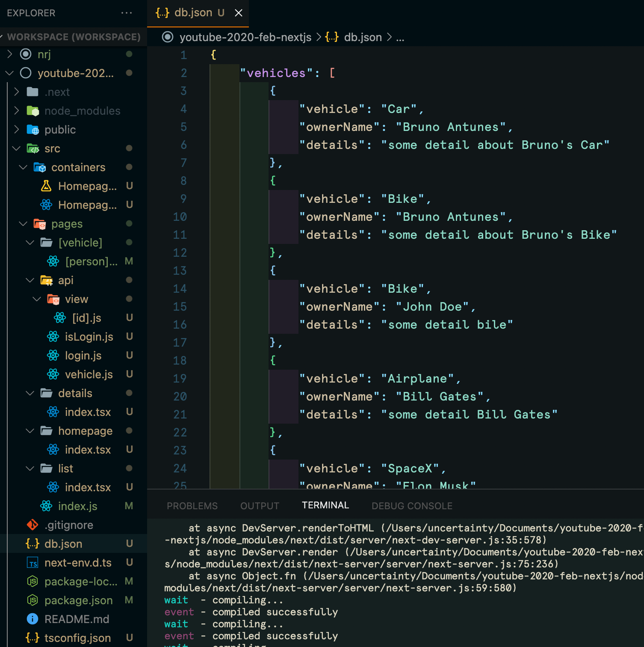The image size is (644, 647).
Task: Switch to OUTPUT panel tab
Action: tap(260, 506)
